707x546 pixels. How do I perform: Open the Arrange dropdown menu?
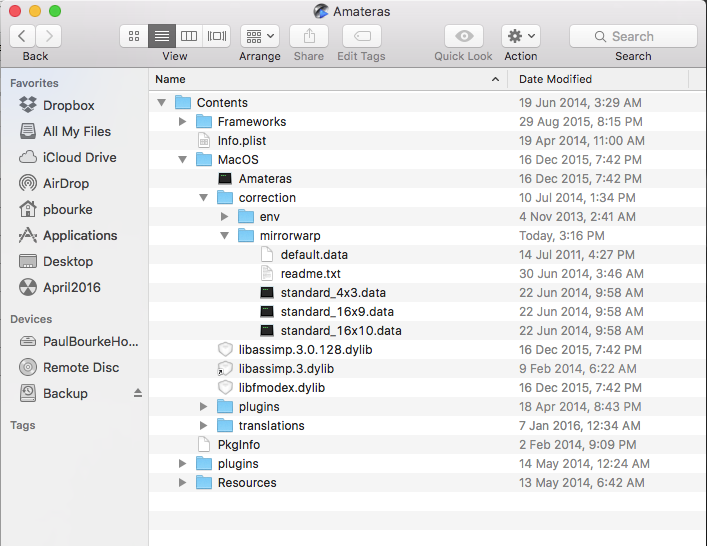click(x=259, y=36)
